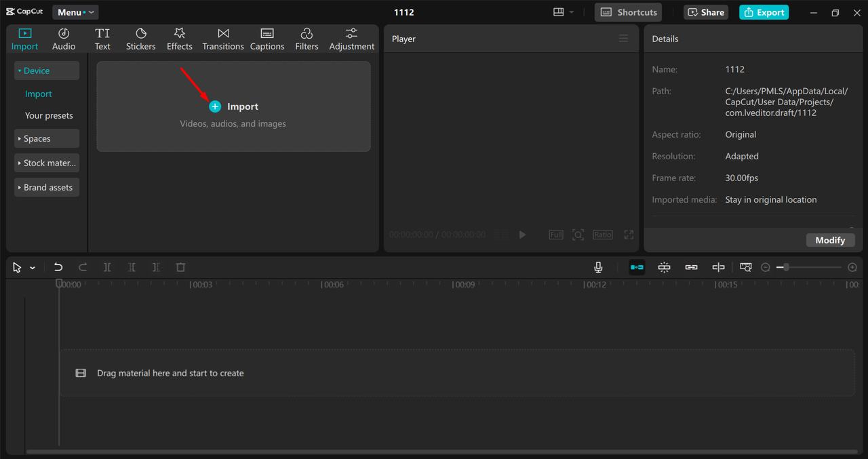The height and width of the screenshot is (459, 868).
Task: Click the Drag material here track area
Action: pos(457,373)
